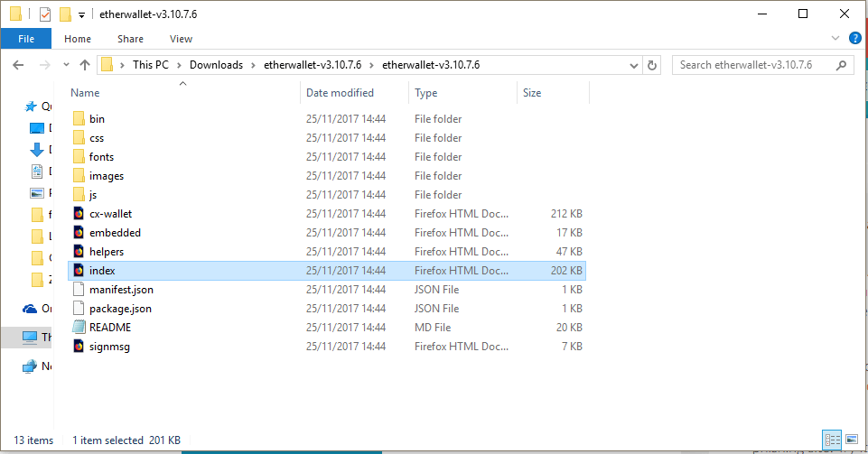
Task: Select the js folder icon
Action: [79, 195]
